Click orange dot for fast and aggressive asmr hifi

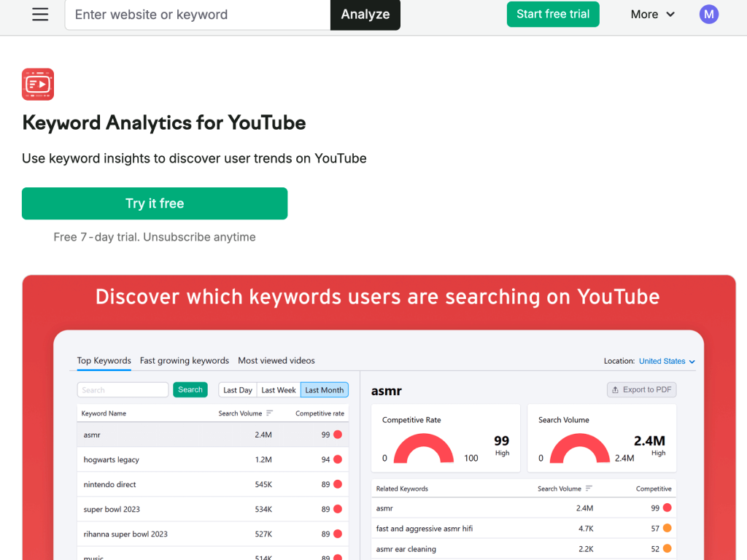(x=667, y=528)
